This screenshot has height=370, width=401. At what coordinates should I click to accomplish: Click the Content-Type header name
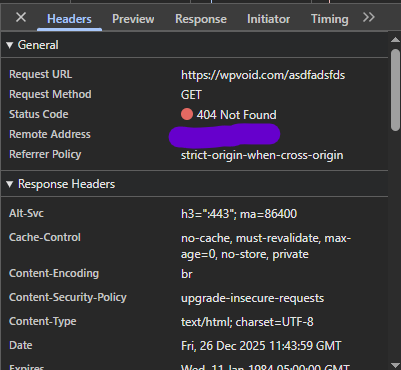click(x=43, y=321)
